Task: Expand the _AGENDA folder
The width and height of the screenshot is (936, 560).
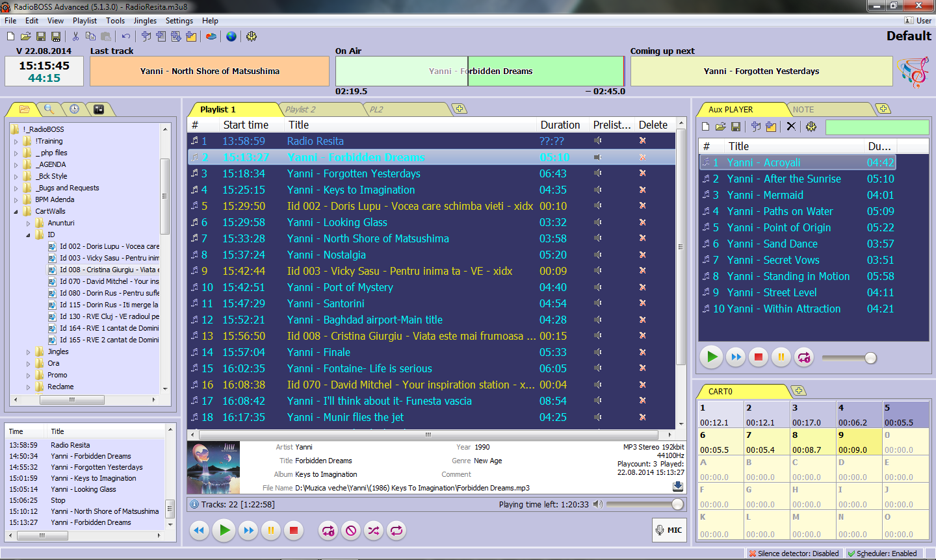Action: coord(16,164)
